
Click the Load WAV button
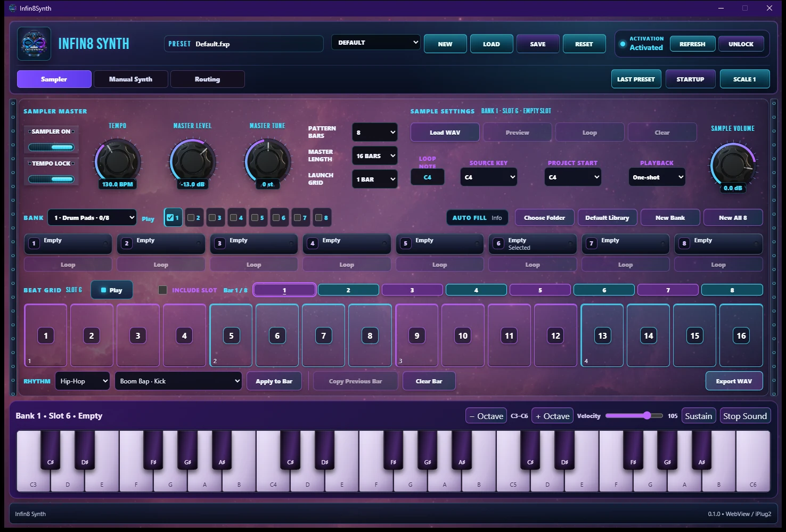445,132
